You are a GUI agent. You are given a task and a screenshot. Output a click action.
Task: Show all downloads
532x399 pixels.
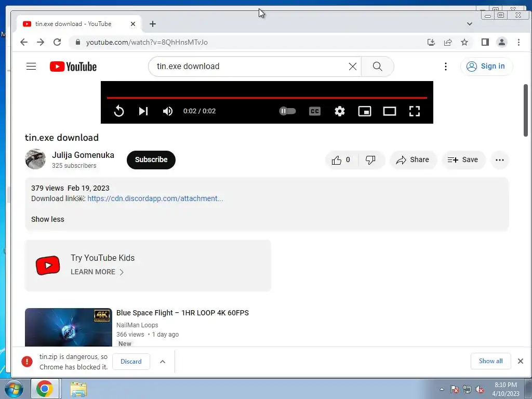[x=490, y=361]
